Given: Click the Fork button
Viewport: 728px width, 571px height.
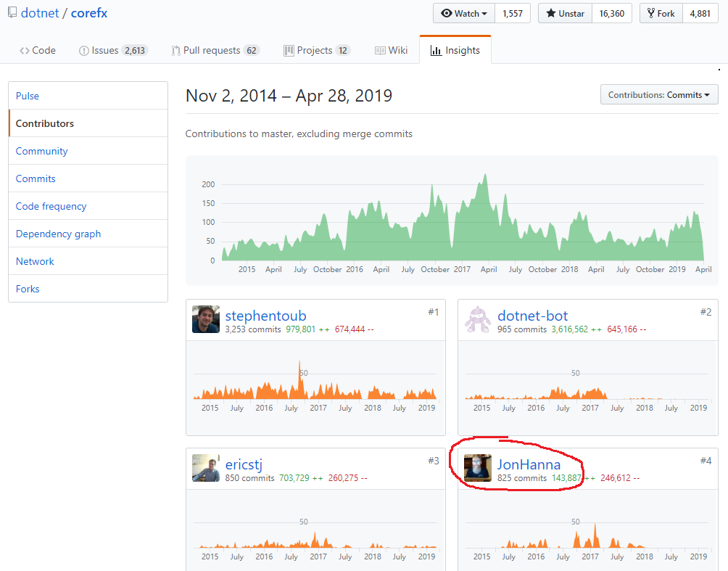Looking at the screenshot, I should tap(661, 13).
